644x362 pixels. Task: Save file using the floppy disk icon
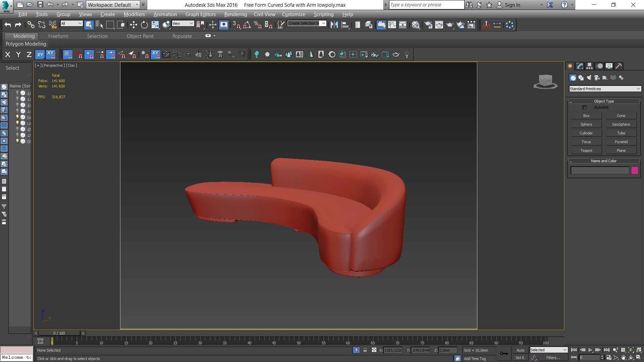pyautogui.click(x=40, y=5)
